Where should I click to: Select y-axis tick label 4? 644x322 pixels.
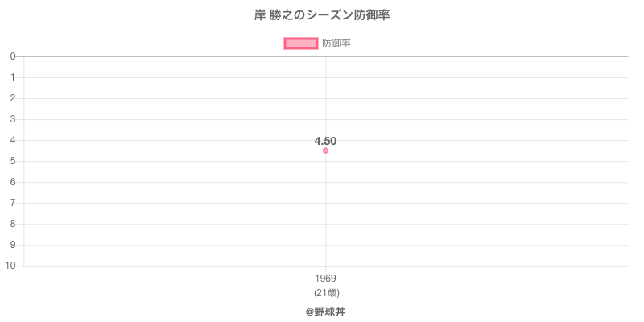click(14, 140)
